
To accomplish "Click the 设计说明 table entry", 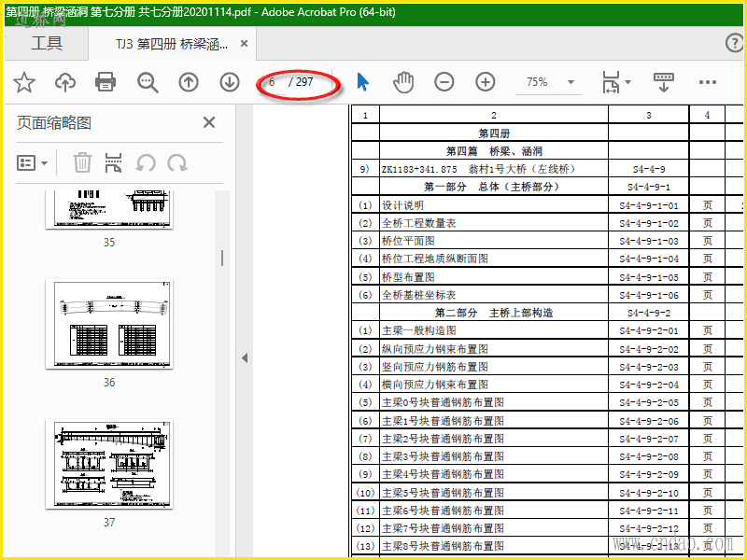I will coord(402,205).
